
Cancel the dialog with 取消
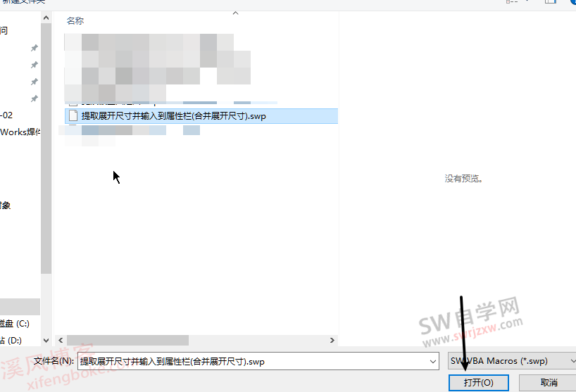[x=549, y=383]
